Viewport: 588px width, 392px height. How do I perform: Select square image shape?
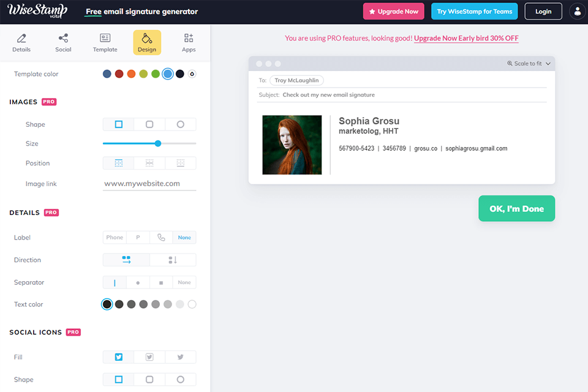tap(118, 124)
